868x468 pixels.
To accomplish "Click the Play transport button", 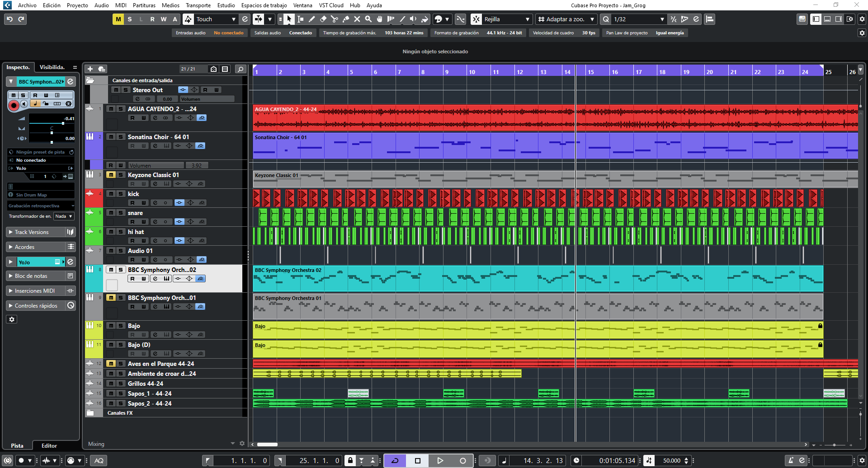I will 440,460.
